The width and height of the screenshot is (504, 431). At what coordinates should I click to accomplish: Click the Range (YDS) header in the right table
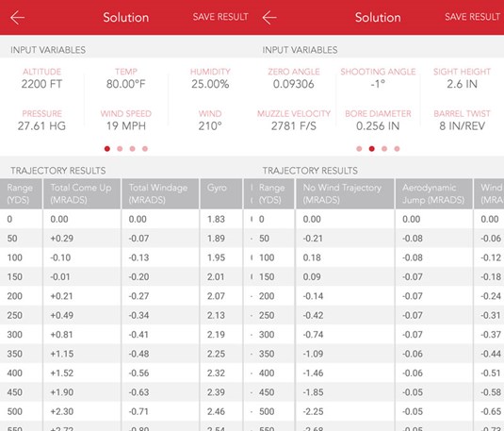coord(272,193)
